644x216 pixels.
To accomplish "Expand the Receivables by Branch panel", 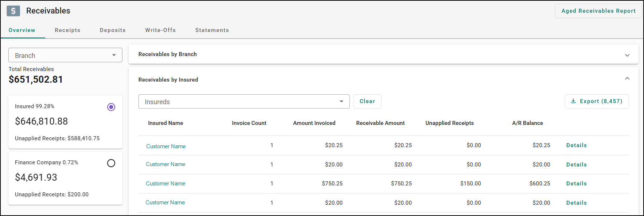I will (x=627, y=55).
